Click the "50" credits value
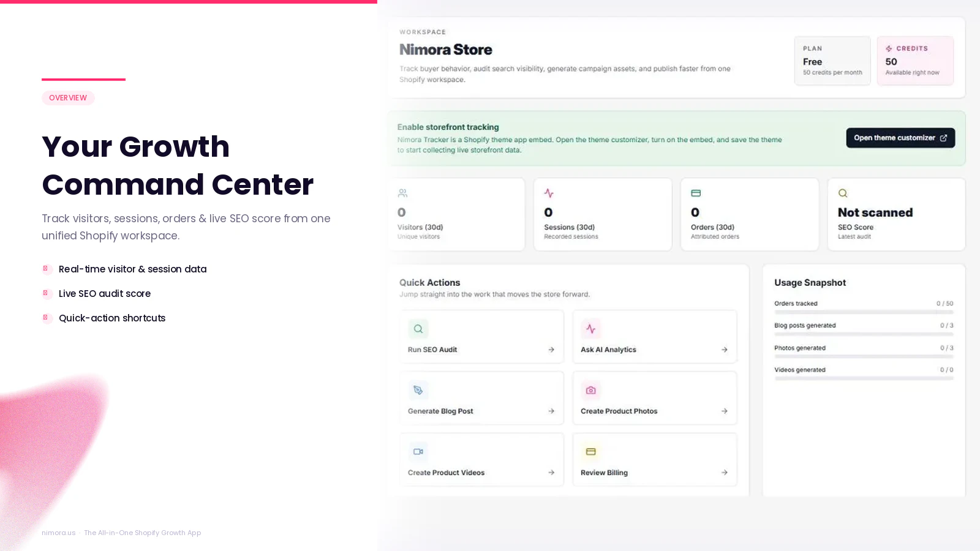 (891, 62)
